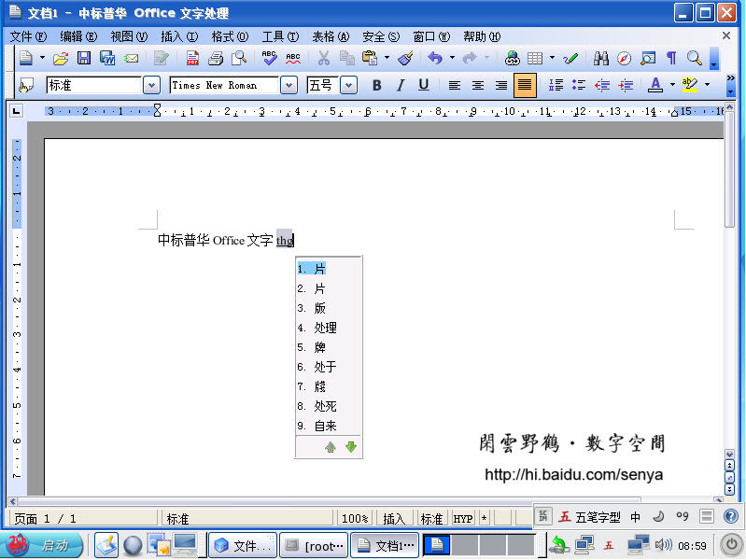
Task: Open the table insert dropdown arrow
Action: coord(552,58)
